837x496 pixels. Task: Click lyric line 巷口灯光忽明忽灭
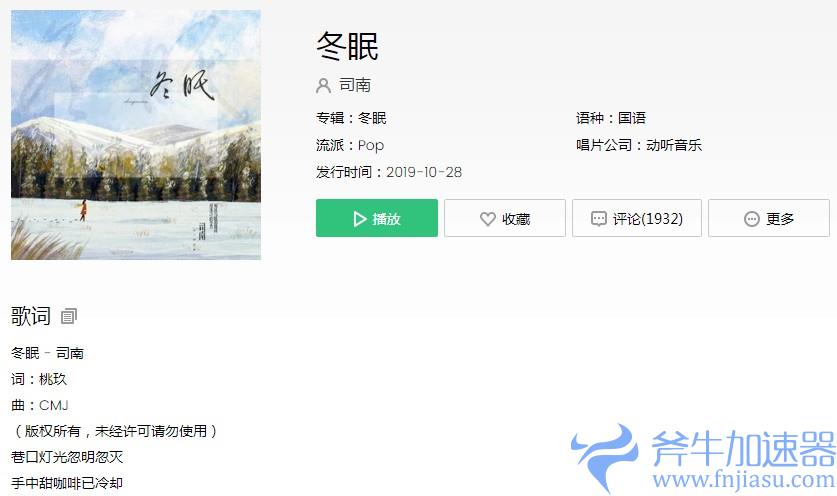tap(67, 457)
